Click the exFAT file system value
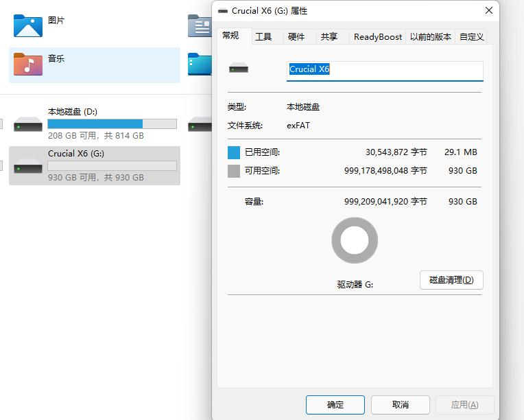The height and width of the screenshot is (420, 524). (x=298, y=126)
